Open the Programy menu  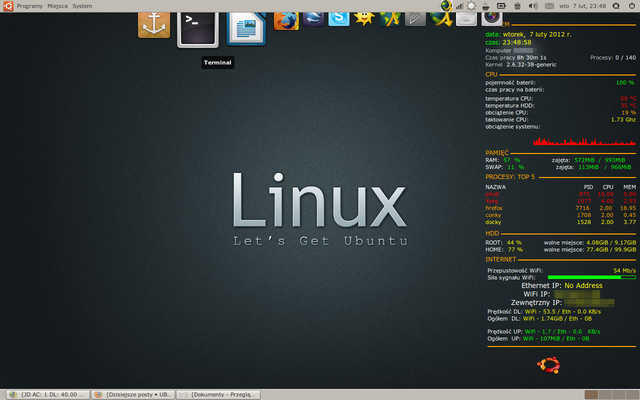click(29, 6)
